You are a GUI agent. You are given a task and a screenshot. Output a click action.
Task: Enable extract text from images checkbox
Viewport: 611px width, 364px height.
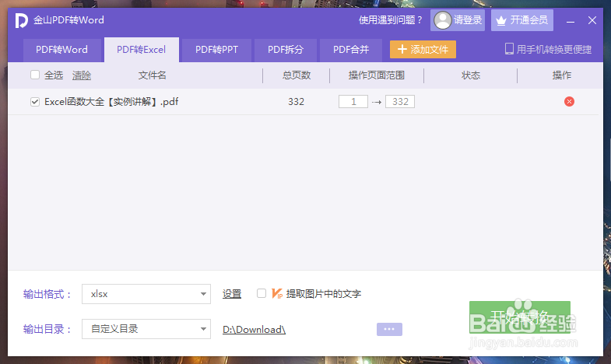click(262, 293)
